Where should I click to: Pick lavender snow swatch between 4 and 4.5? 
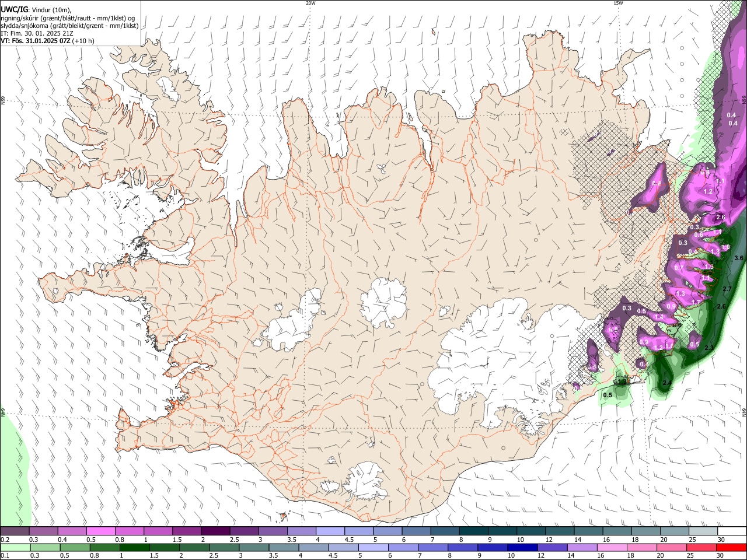[330, 531]
